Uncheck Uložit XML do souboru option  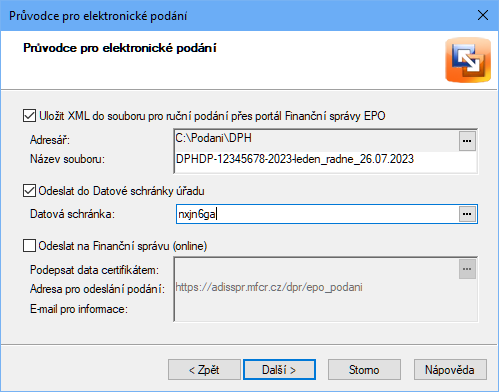click(x=29, y=116)
